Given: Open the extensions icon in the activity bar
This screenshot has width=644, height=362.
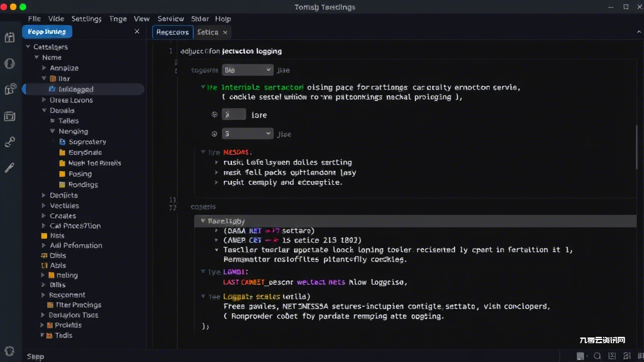Looking at the screenshot, I should click(10, 89).
